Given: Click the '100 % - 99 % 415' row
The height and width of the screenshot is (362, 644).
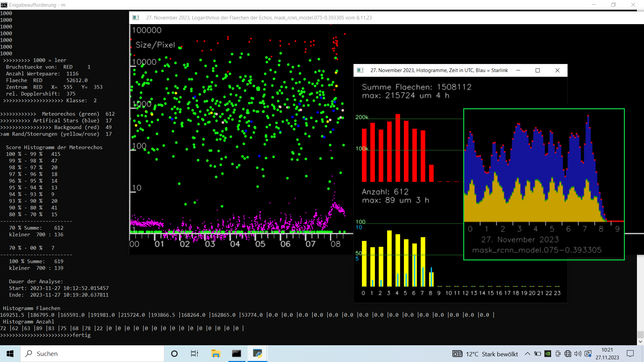Looking at the screenshot, I should click(33, 154).
